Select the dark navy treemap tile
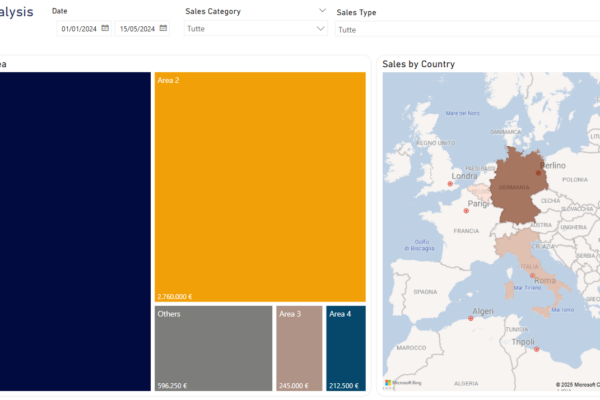The width and height of the screenshot is (600, 400). [75, 232]
